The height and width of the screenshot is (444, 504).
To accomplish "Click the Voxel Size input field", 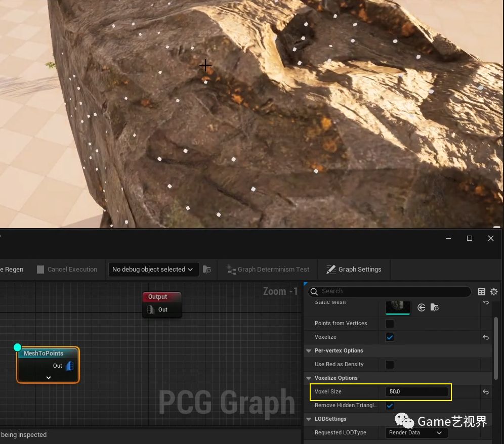I will pyautogui.click(x=417, y=392).
